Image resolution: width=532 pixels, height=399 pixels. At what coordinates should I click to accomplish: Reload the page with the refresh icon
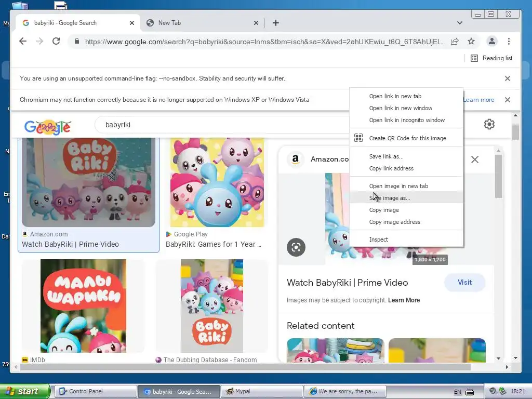(56, 42)
